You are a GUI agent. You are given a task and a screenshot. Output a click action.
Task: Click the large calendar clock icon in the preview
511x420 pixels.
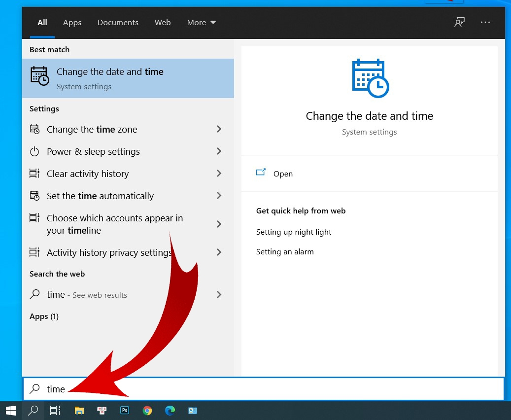(x=371, y=78)
